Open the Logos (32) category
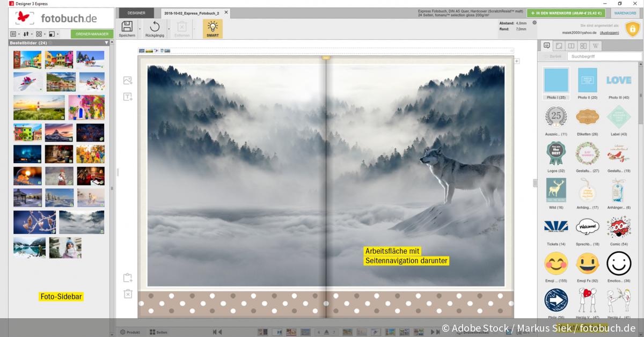The width and height of the screenshot is (644, 337). point(556,157)
